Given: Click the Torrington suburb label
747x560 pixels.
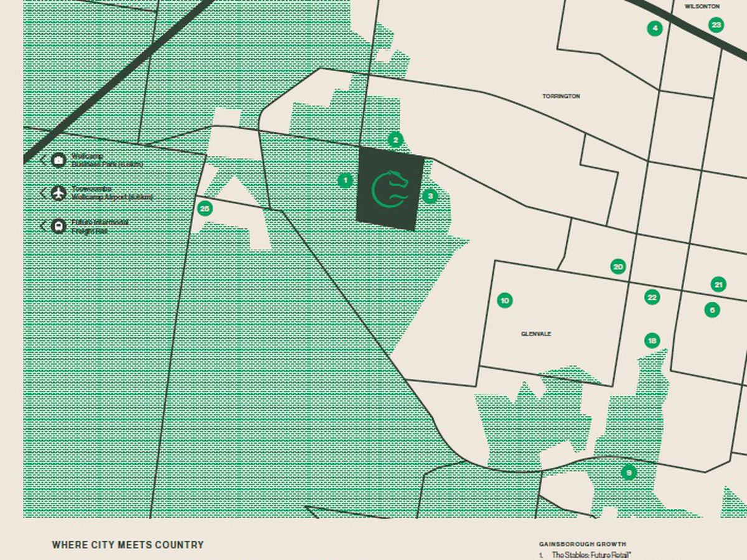Looking at the screenshot, I should 561,96.
